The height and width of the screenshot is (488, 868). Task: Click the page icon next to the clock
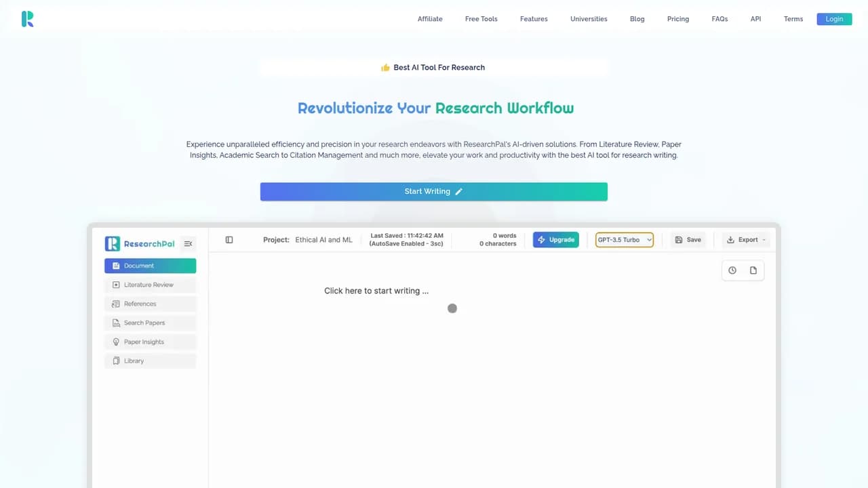click(753, 270)
